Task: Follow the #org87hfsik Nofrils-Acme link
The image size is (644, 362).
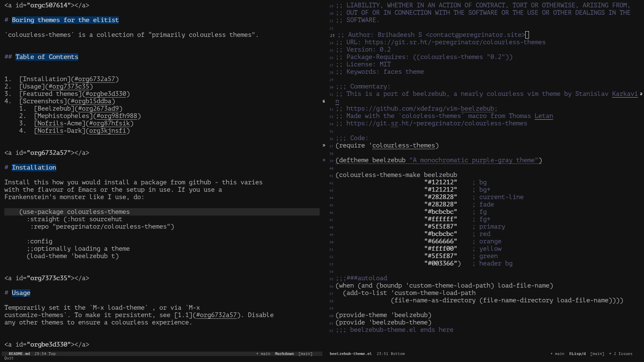Action: click(x=110, y=123)
